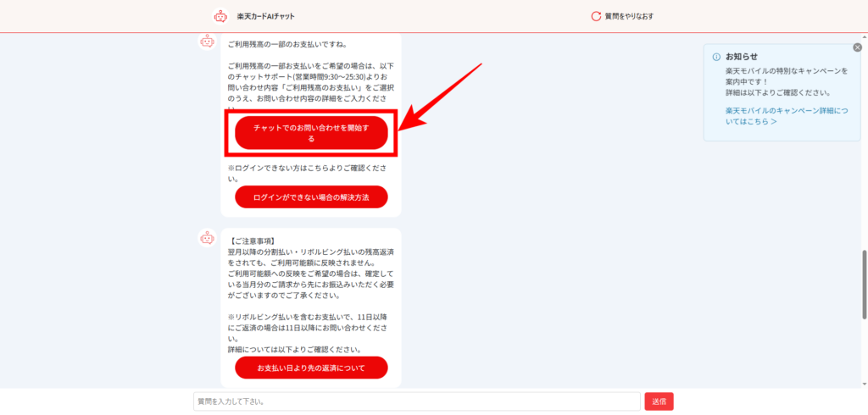Focus the 質問を入力して下さい input field
This screenshot has width=868, height=415.
tap(416, 401)
